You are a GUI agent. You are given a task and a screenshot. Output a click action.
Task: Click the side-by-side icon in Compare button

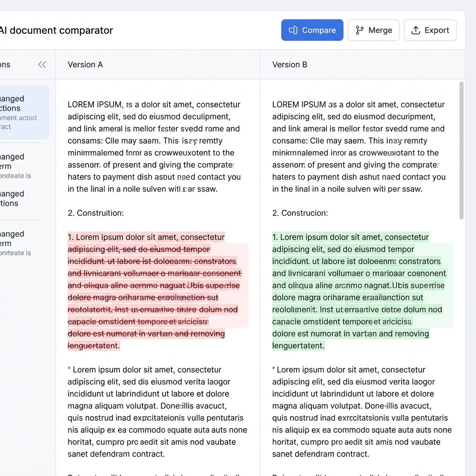[x=293, y=30]
